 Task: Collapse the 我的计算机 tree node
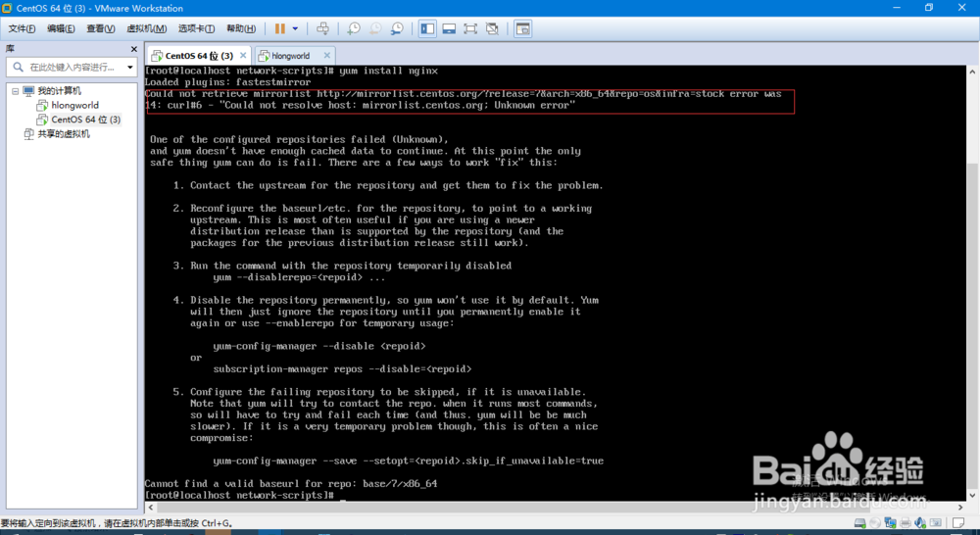(x=15, y=91)
